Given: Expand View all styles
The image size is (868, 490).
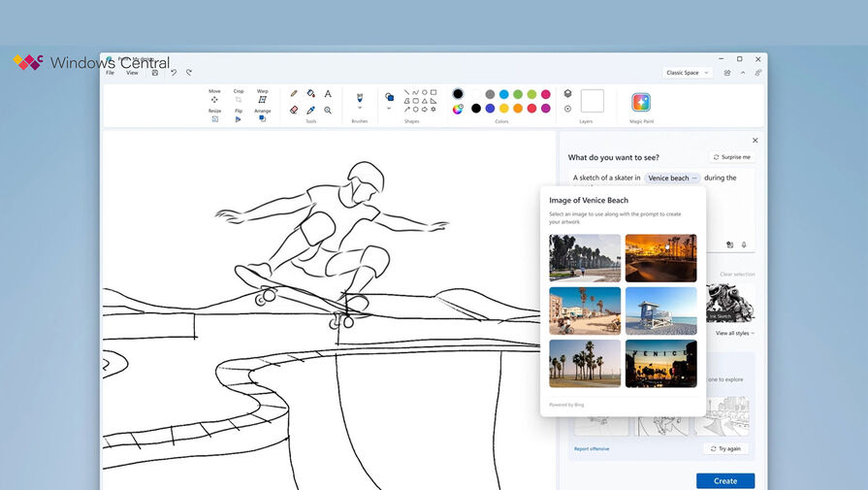Looking at the screenshot, I should [x=734, y=334].
